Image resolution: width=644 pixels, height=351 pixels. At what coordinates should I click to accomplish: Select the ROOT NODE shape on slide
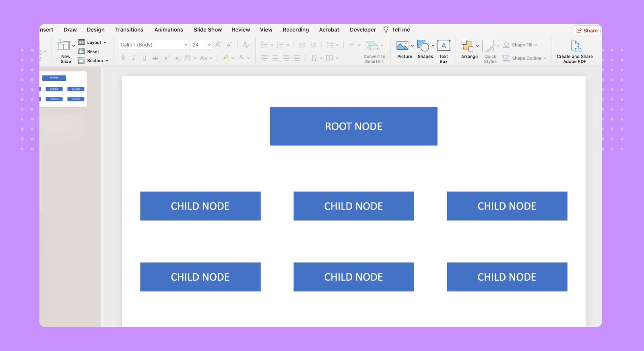pos(353,126)
